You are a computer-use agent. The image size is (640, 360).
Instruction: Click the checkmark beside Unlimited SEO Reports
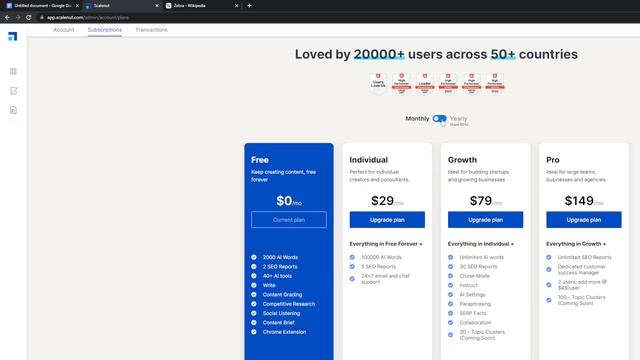click(549, 257)
